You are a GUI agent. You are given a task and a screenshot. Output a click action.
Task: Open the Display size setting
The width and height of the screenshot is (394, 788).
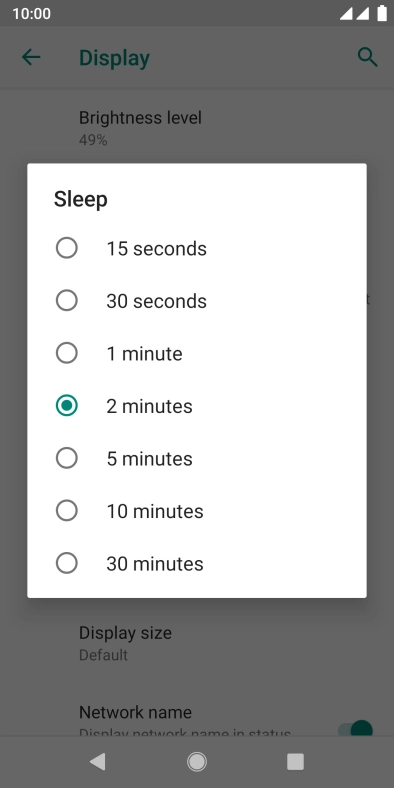(x=197, y=642)
